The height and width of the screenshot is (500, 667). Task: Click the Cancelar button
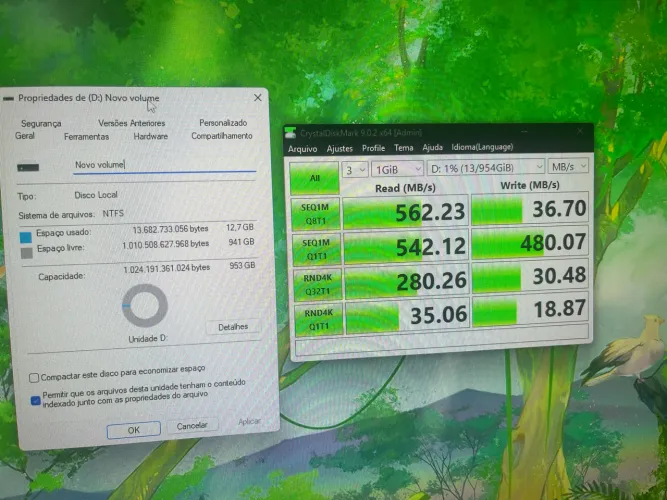(x=192, y=426)
